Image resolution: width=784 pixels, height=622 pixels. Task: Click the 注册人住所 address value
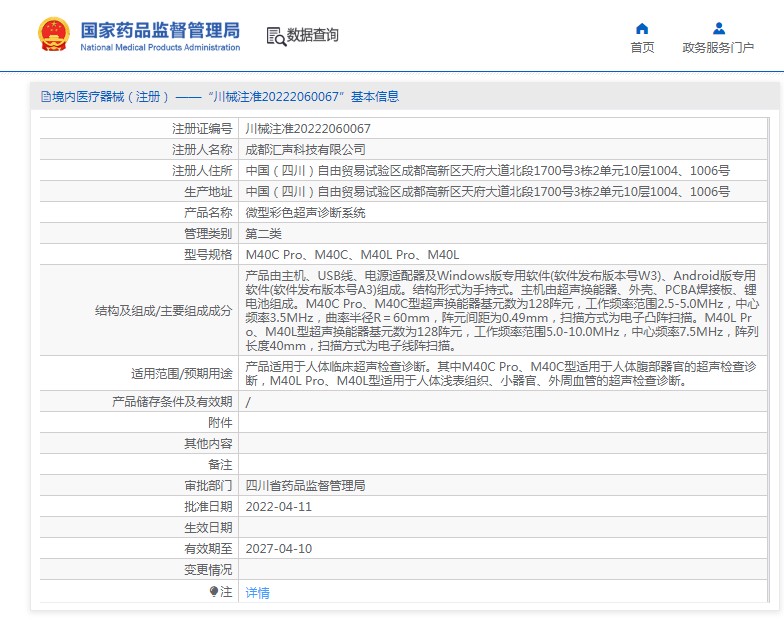coord(488,171)
